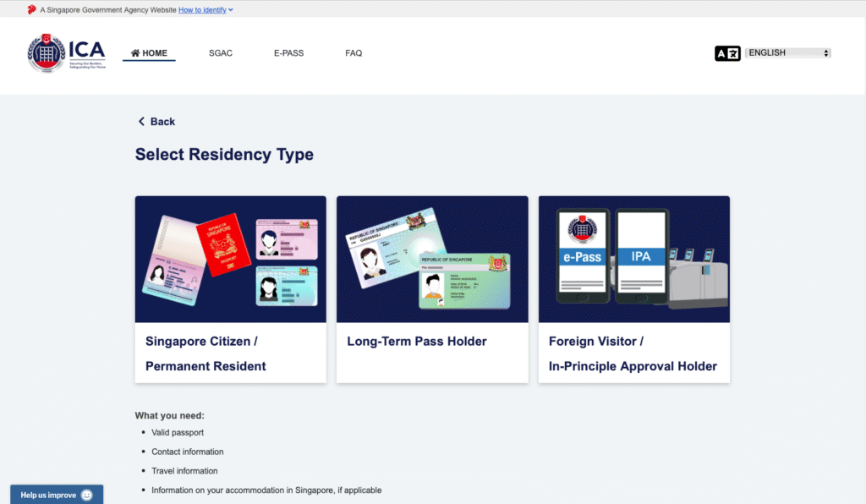Image resolution: width=866 pixels, height=504 pixels.
Task: Open the ENGLISH language dropdown
Action: [788, 53]
